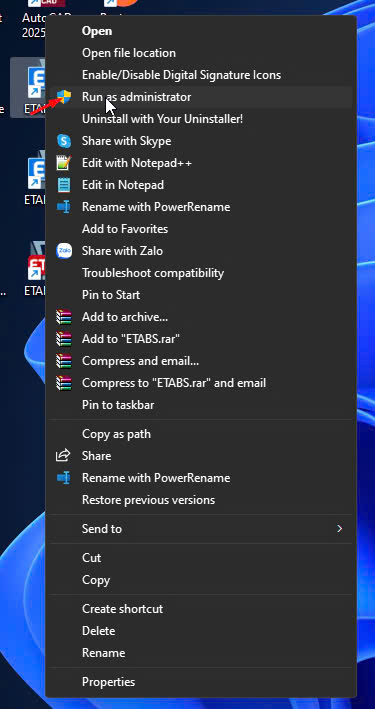The height and width of the screenshot is (709, 375).
Task: Click the Share arrow icon
Action: (x=63, y=455)
